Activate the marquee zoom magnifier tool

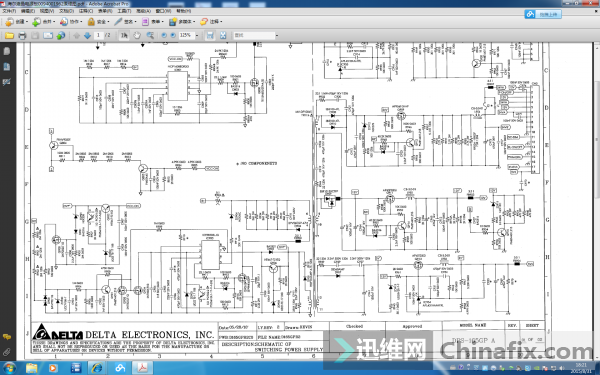tap(150, 36)
